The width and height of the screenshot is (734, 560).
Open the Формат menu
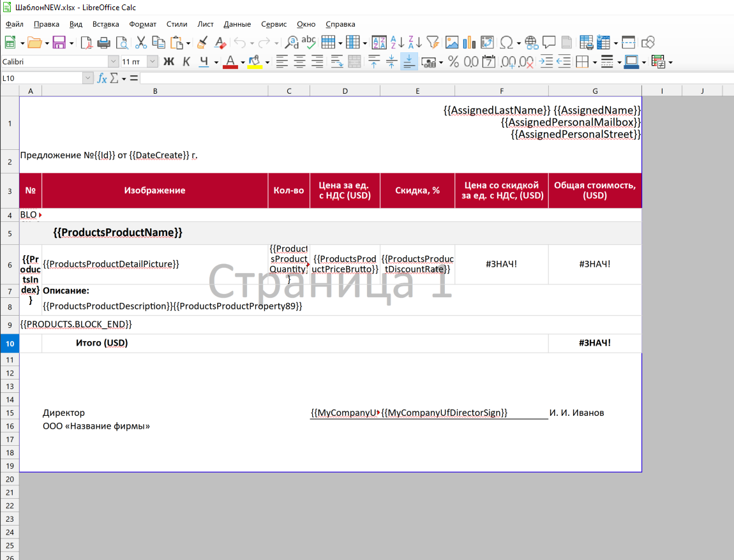(142, 24)
